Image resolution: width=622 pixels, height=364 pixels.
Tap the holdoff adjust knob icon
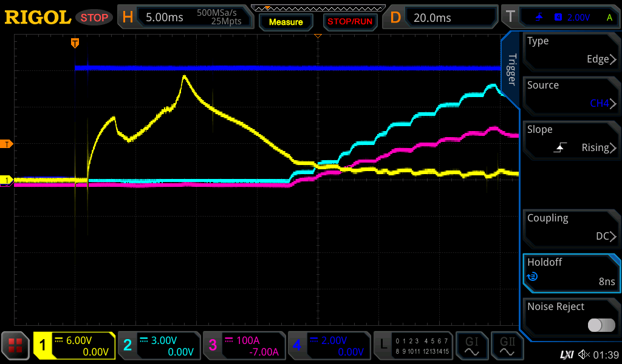pyautogui.click(x=533, y=277)
